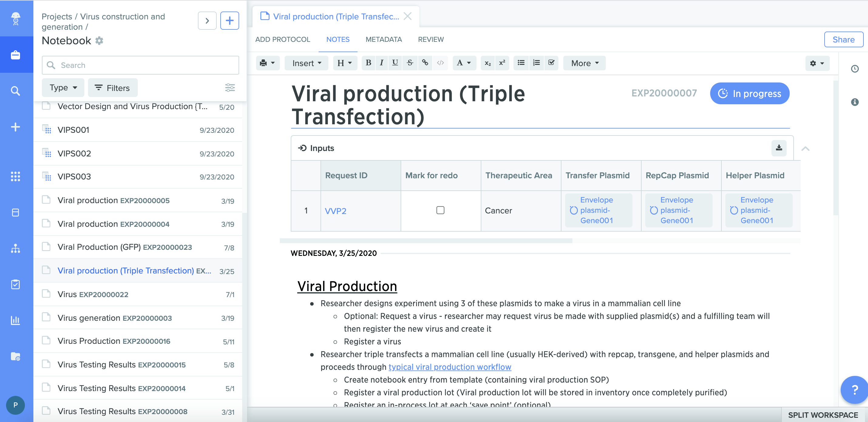Open Virus Testing Results EXP20000015 entry
The image size is (868, 422).
138,365
